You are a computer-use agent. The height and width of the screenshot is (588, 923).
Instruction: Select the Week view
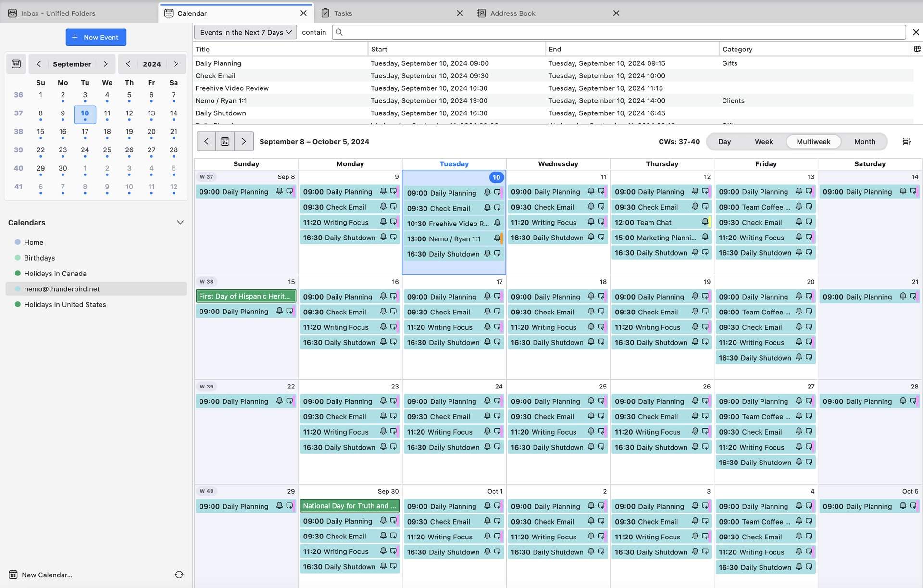click(x=764, y=142)
